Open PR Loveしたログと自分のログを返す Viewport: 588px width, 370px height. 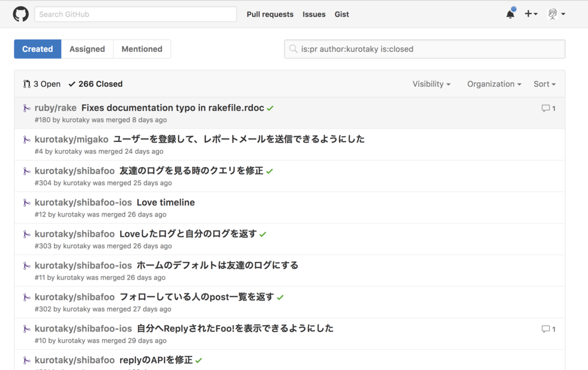(x=188, y=234)
